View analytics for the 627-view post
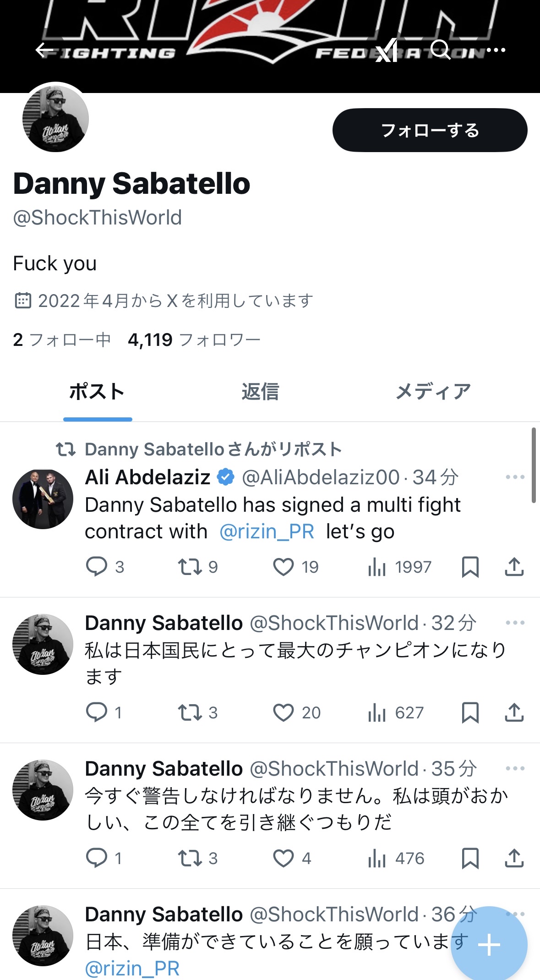Viewport: 540px width, 980px height. [x=377, y=713]
